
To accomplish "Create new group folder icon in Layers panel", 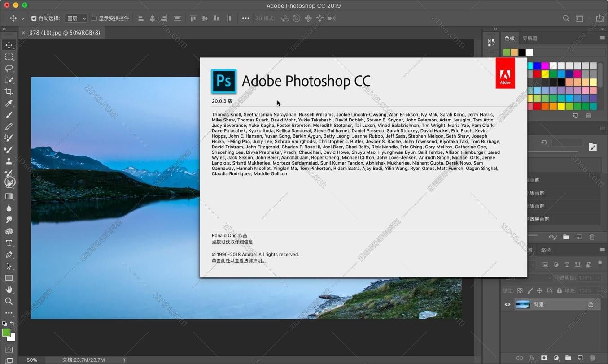I will (568, 358).
